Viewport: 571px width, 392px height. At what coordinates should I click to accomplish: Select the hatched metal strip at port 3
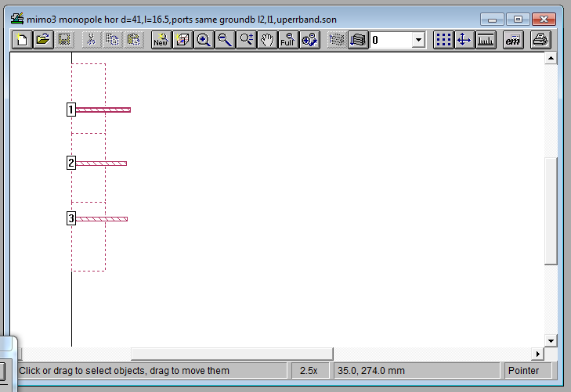tap(102, 219)
